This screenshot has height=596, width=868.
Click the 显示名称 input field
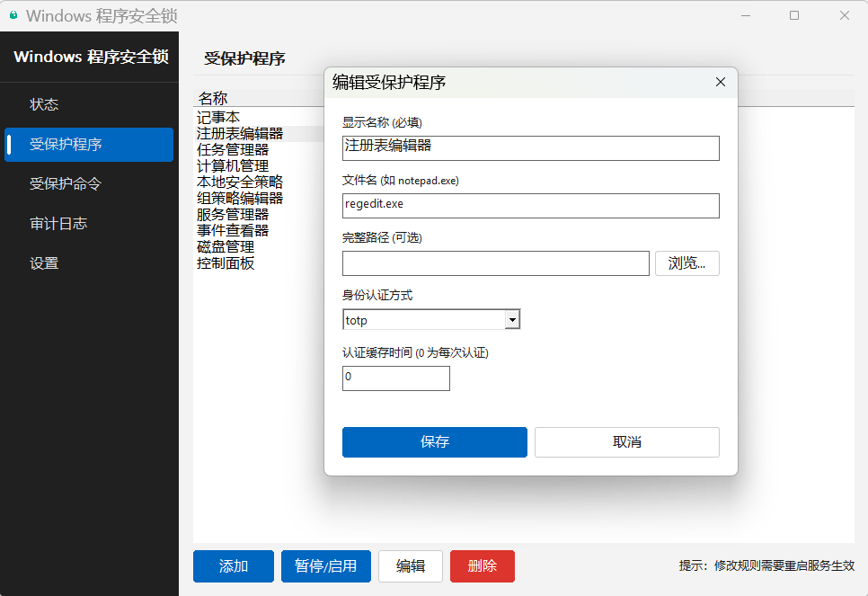(x=530, y=148)
